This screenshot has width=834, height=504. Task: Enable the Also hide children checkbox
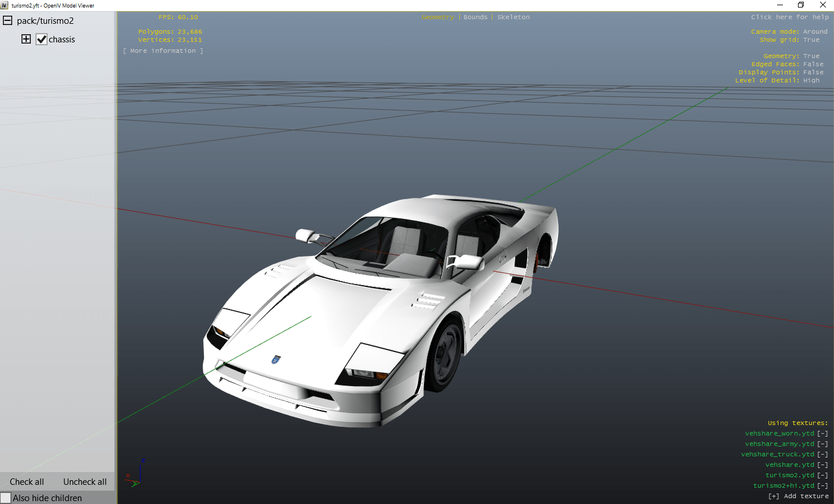[x=6, y=498]
